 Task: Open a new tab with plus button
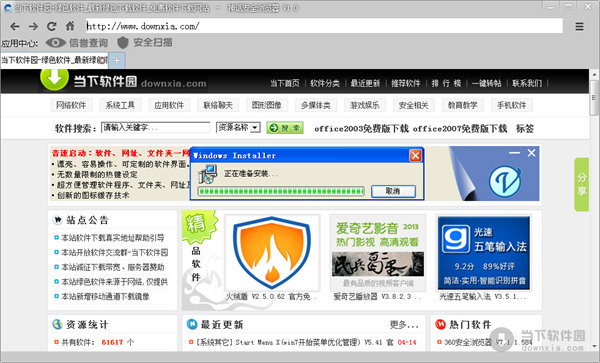click(117, 60)
